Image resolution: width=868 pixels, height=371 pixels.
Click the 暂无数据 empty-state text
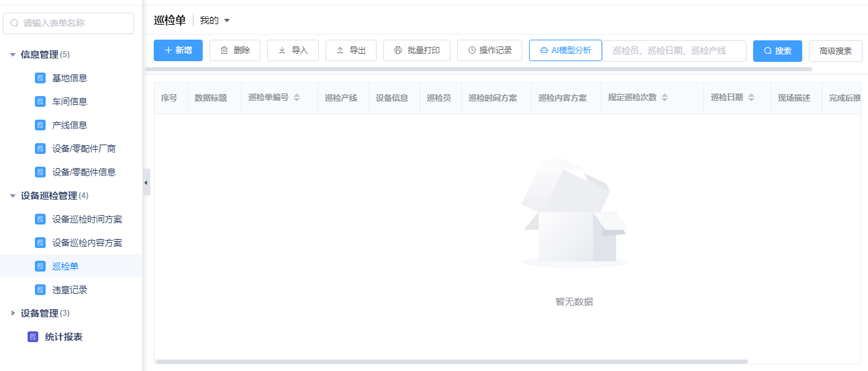click(574, 302)
